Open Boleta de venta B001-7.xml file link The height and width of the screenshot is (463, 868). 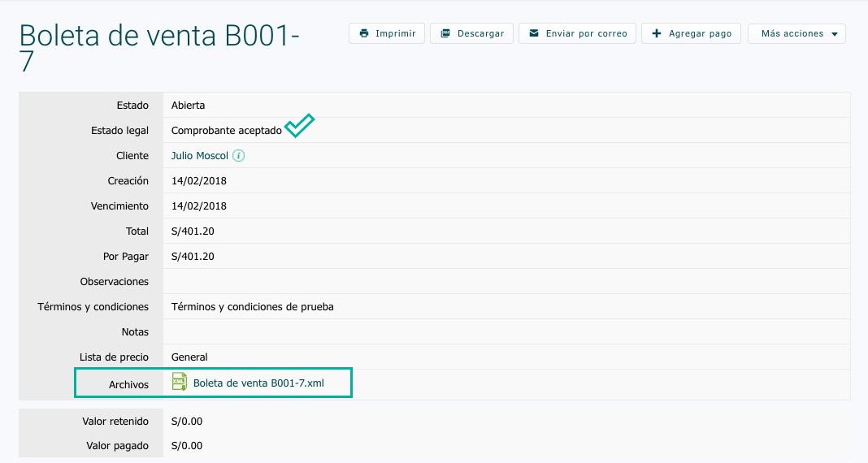point(258,383)
